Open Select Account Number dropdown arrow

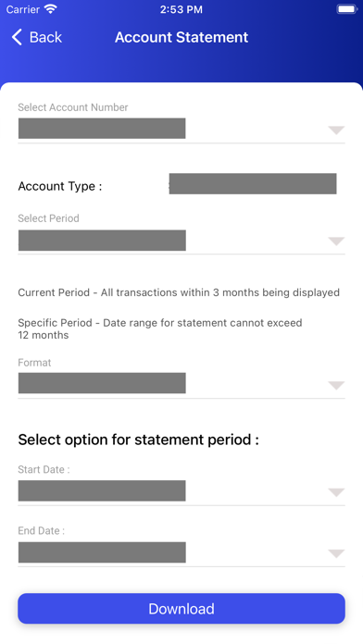[336, 130]
